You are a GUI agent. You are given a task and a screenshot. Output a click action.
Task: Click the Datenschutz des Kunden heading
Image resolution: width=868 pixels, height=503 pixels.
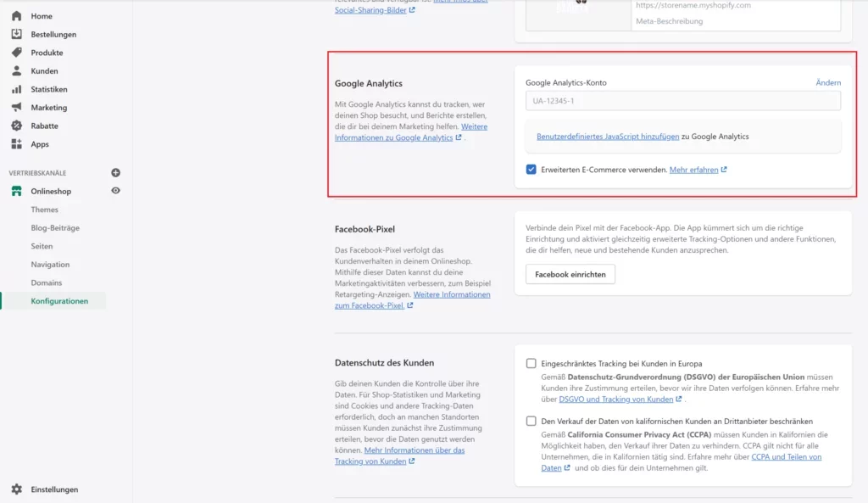(x=384, y=363)
